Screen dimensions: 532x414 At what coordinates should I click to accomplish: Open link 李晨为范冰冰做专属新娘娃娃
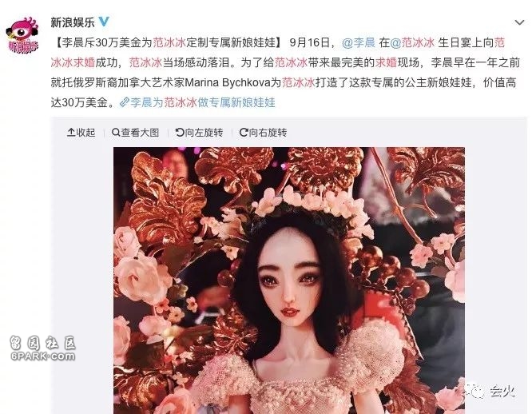203,102
